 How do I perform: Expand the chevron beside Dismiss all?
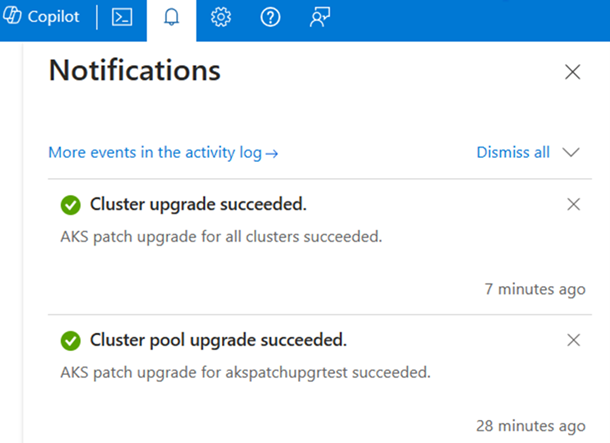(x=572, y=153)
